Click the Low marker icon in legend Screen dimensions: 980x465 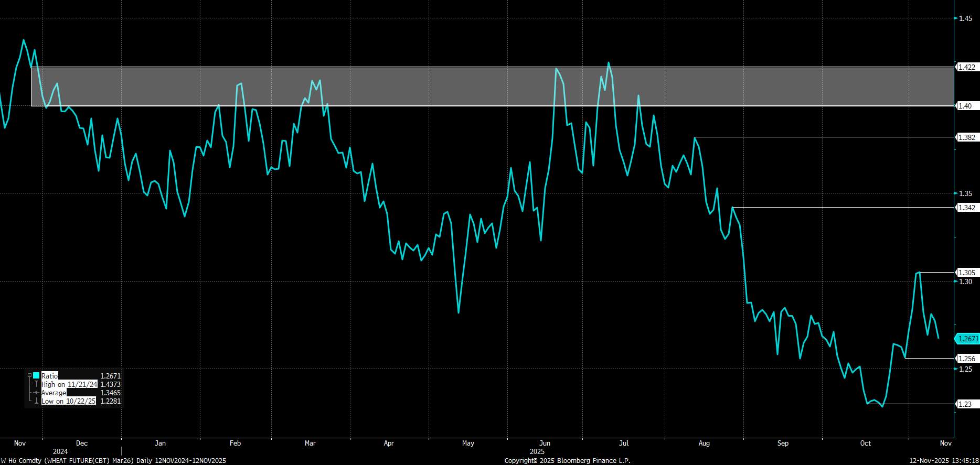point(36,401)
